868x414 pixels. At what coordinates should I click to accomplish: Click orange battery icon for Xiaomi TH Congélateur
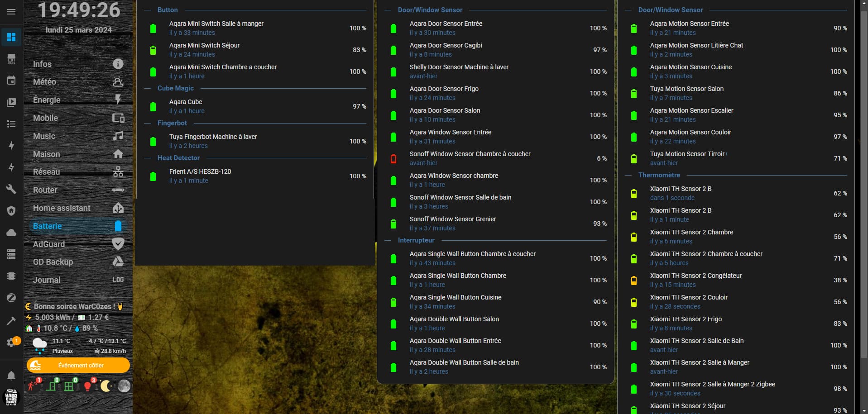[x=634, y=281]
